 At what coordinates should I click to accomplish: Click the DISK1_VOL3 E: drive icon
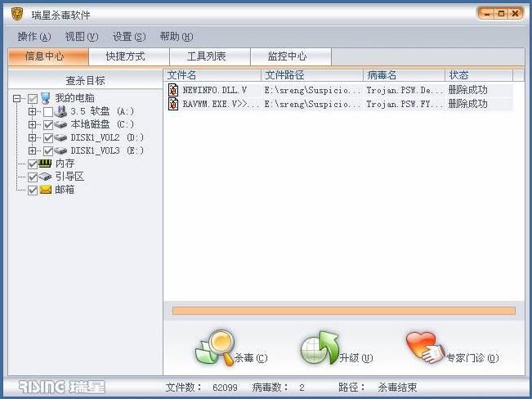pyautogui.click(x=60, y=150)
